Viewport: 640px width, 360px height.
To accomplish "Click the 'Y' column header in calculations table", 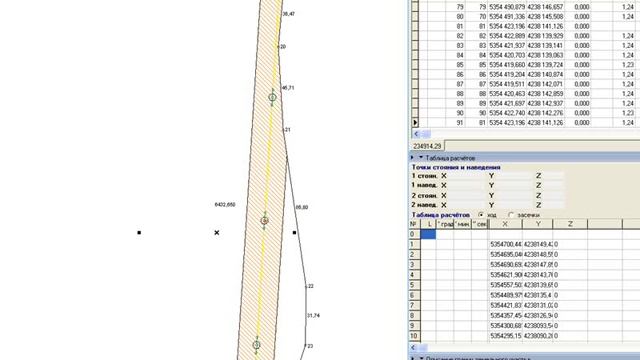I will coord(538,224).
